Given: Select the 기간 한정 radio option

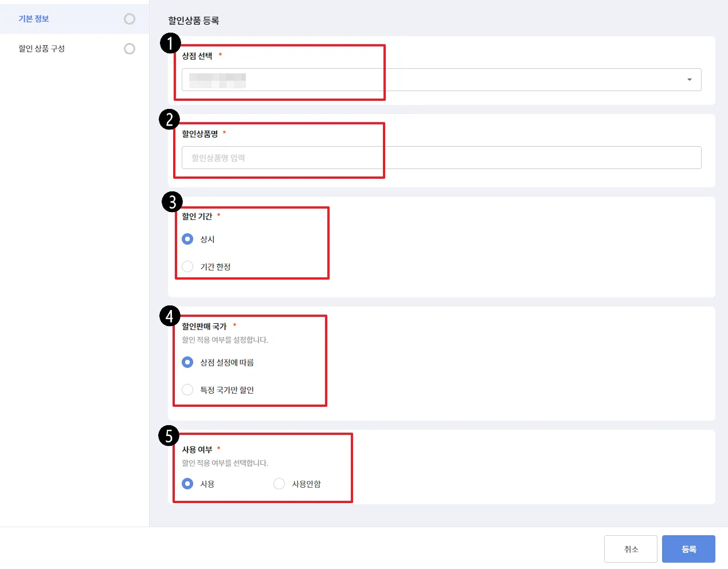Looking at the screenshot, I should [x=187, y=266].
